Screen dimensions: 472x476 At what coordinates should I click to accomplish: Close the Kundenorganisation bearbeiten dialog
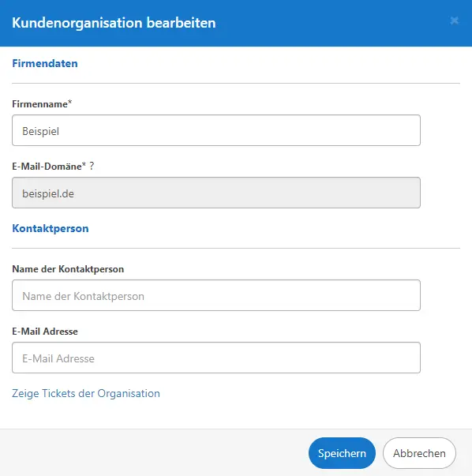tap(454, 21)
